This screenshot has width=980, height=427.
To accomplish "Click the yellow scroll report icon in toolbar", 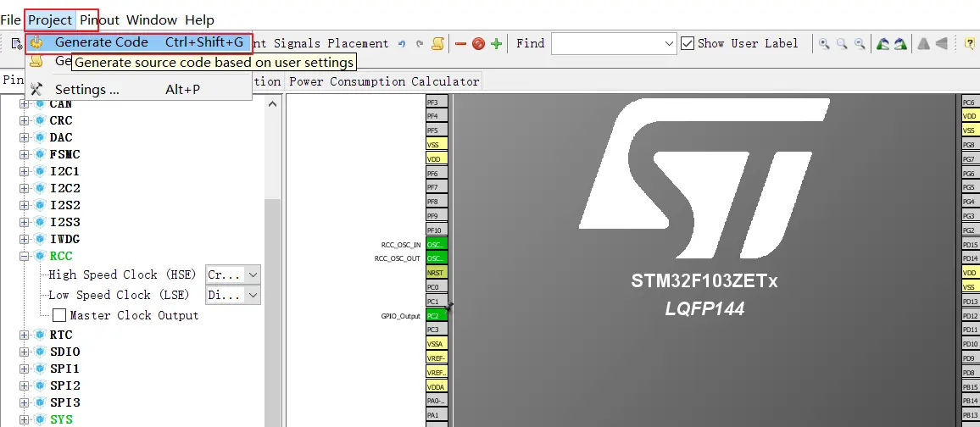I will [438, 44].
